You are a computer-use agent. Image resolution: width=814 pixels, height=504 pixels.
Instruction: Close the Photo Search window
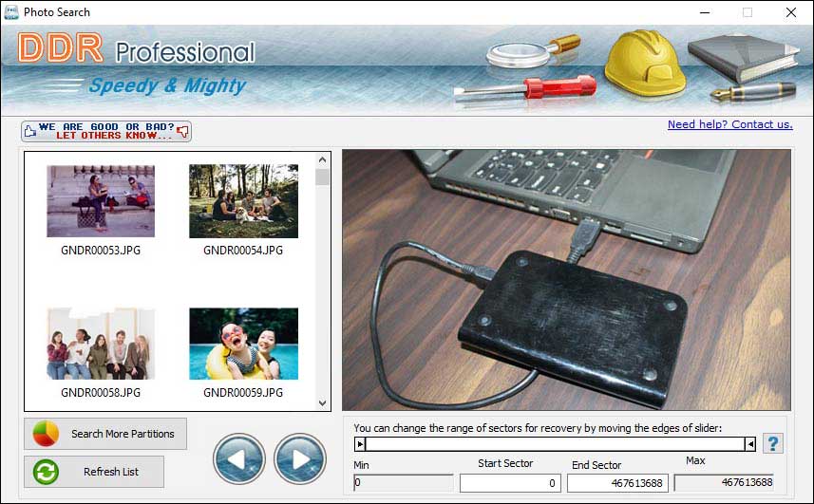(x=790, y=12)
